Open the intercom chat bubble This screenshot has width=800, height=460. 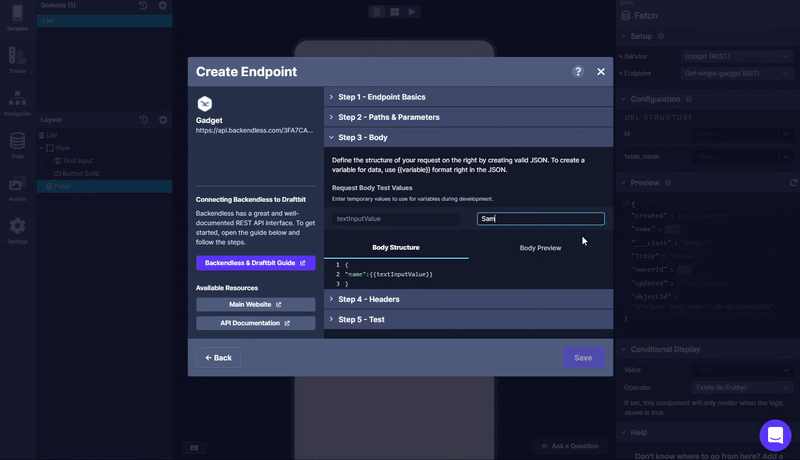pyautogui.click(x=775, y=435)
